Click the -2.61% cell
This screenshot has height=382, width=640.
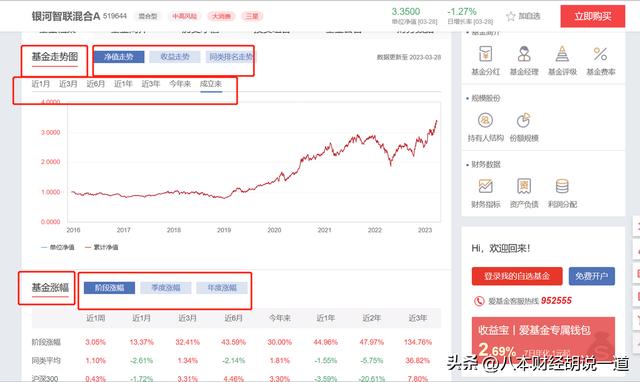142,361
